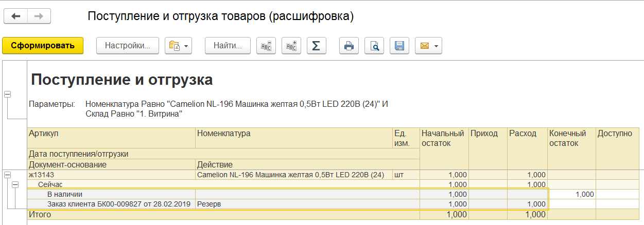Print the report with printer icon
The height and width of the screenshot is (225, 644).
[x=349, y=46]
